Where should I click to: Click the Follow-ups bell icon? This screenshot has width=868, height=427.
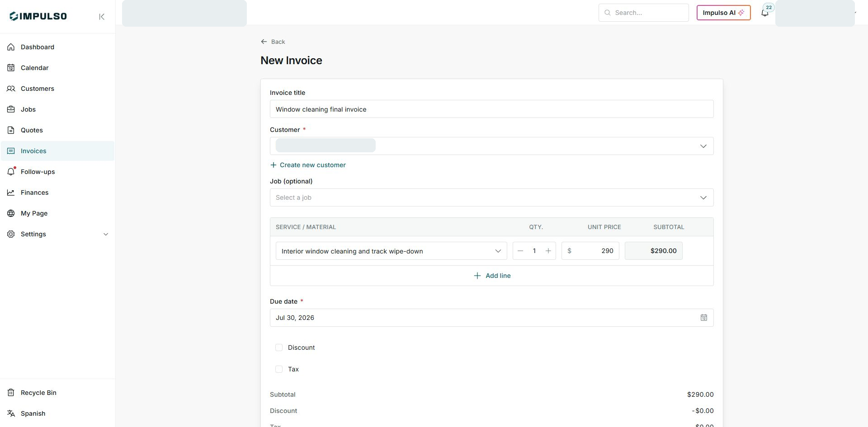coord(11,172)
